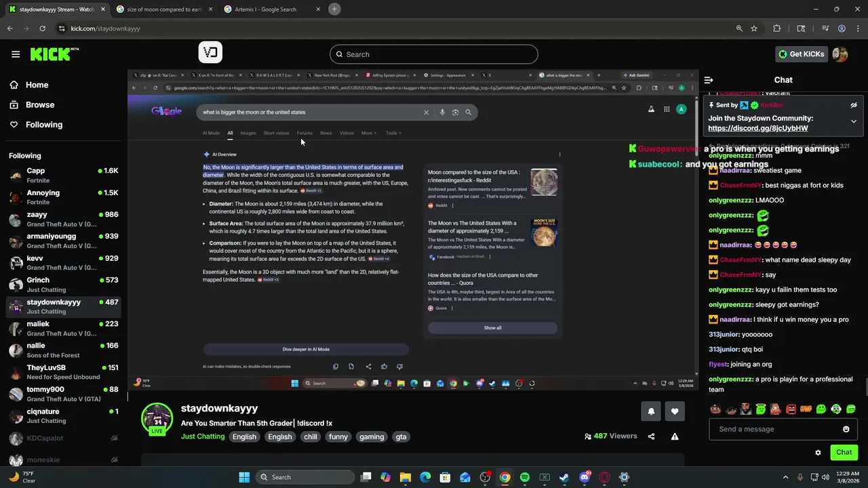This screenshot has height=488, width=868.
Task: Open the discord.gg invite link
Action: click(x=757, y=128)
